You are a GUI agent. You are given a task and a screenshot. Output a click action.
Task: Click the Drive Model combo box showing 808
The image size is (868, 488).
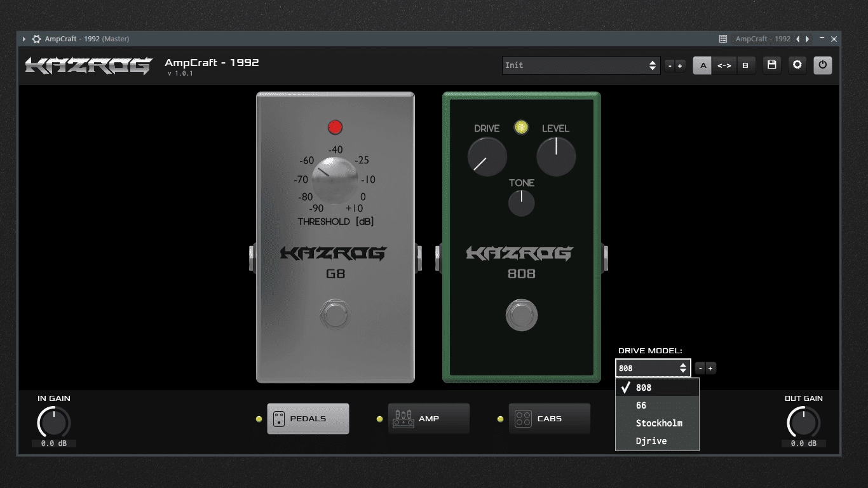pos(653,368)
